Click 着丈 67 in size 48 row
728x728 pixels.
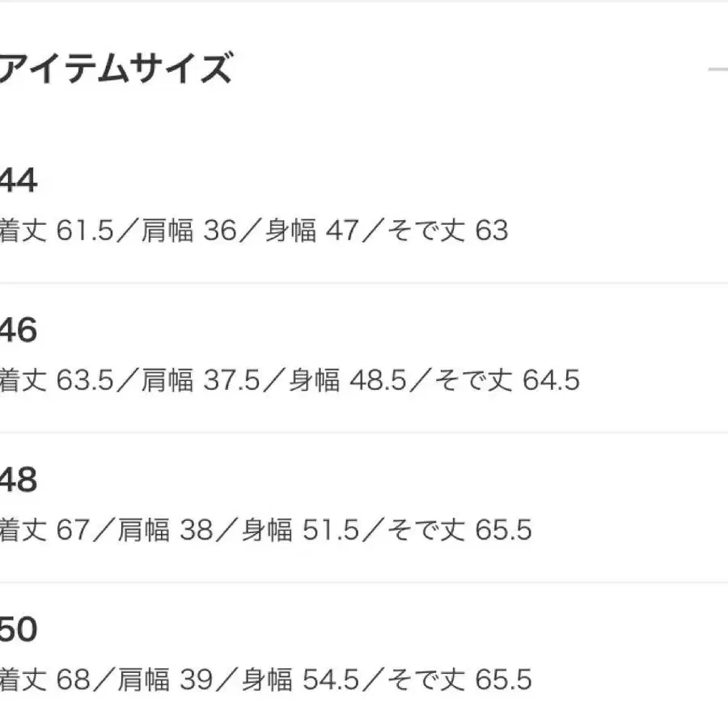click(x=44, y=531)
